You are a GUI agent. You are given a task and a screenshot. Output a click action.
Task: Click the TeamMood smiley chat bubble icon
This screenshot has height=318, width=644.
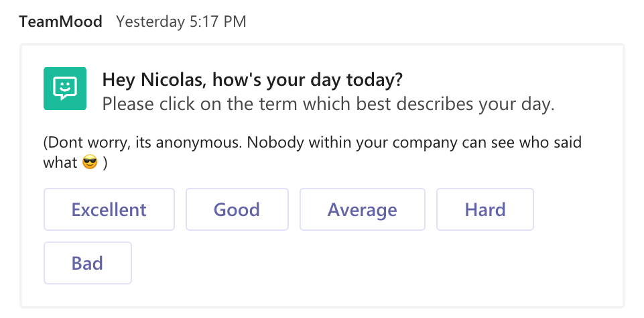pos(65,89)
